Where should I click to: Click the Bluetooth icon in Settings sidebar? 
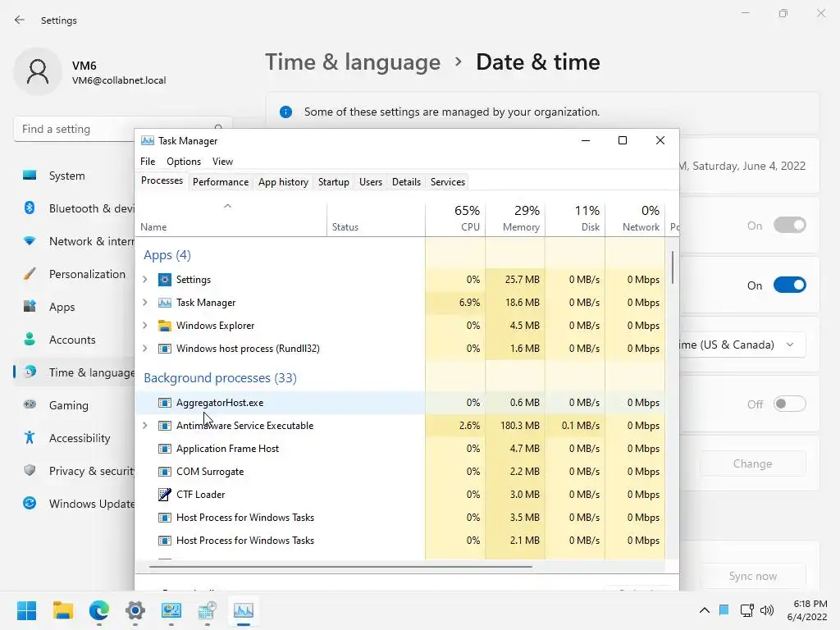click(30, 208)
